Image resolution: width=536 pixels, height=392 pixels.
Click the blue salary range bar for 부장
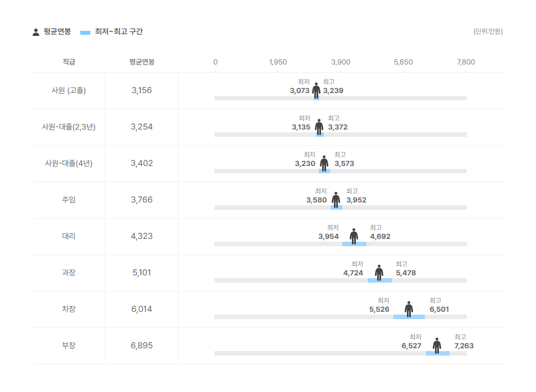coord(438,353)
